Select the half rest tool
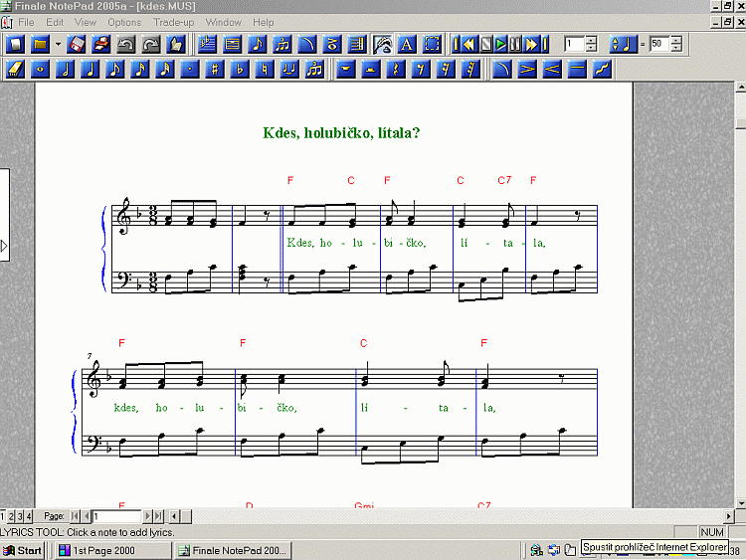 tap(371, 69)
